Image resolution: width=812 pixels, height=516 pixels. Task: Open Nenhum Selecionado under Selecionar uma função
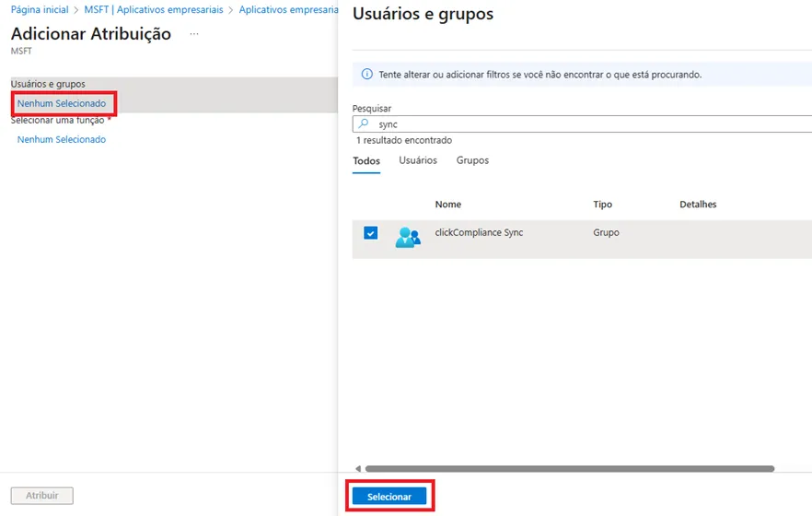[62, 139]
